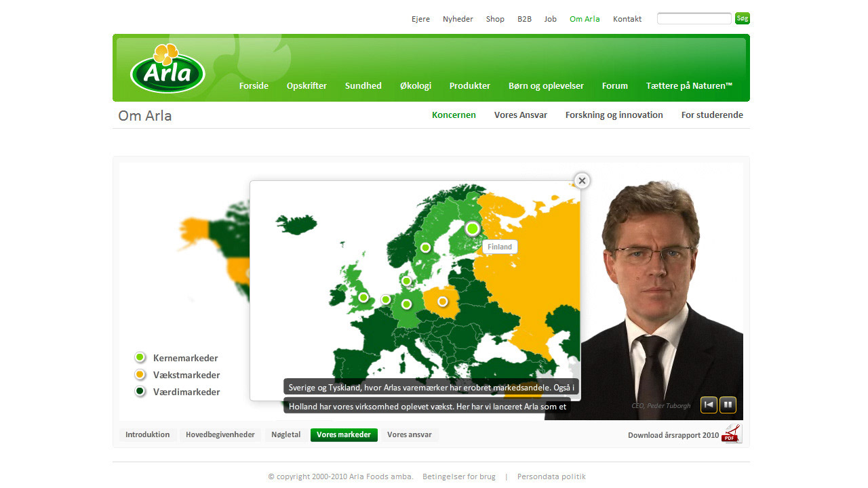This screenshot has width=868, height=488.
Task: Open the Kontakt link
Action: click(x=627, y=19)
